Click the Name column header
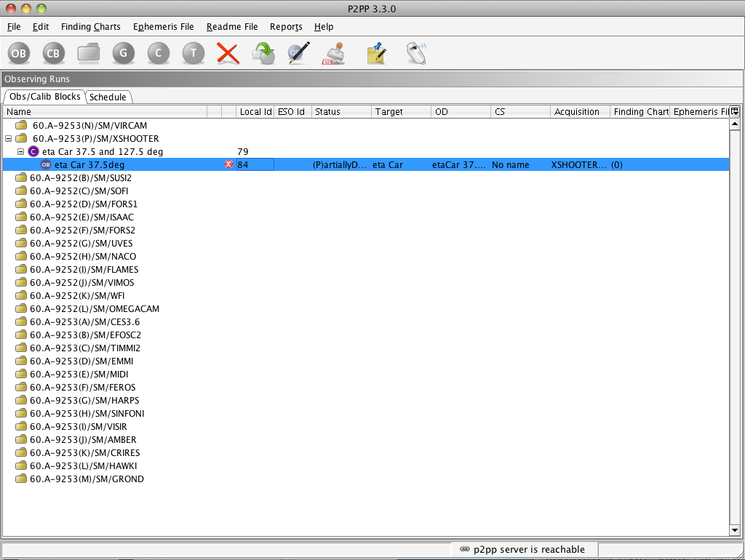Image resolution: width=745 pixels, height=560 pixels. click(x=105, y=111)
